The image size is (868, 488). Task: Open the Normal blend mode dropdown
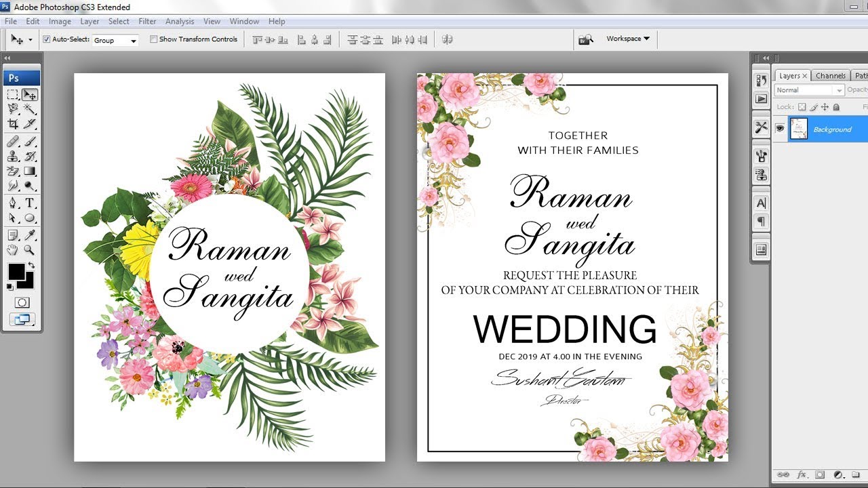click(809, 90)
